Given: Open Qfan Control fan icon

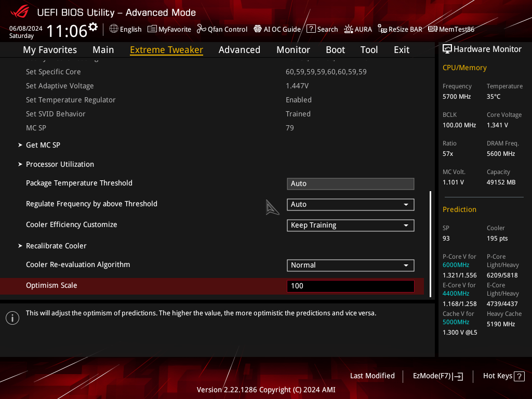Looking at the screenshot, I should pyautogui.click(x=201, y=29).
